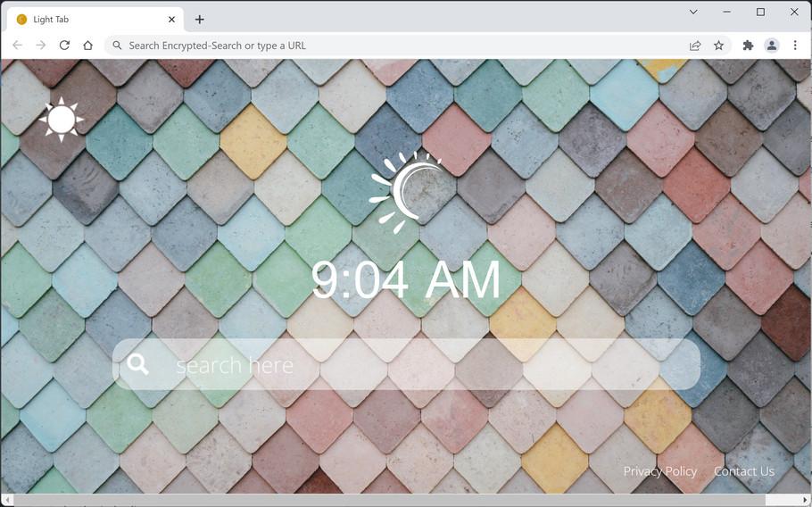Viewport: 812px width, 507px height.
Task: Open the Extensions puzzle icon
Action: [748, 46]
